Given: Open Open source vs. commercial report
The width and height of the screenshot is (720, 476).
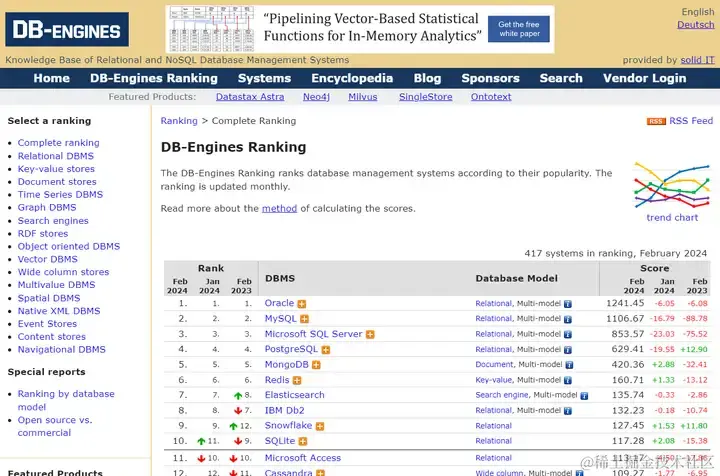Looking at the screenshot, I should [x=55, y=426].
